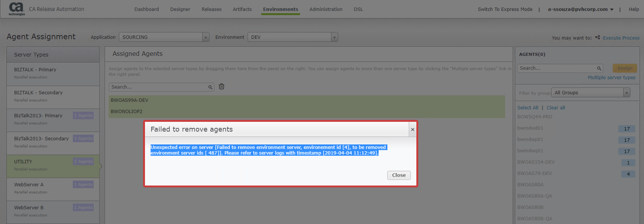
Task: Click the Multiple server types link
Action: [611, 78]
